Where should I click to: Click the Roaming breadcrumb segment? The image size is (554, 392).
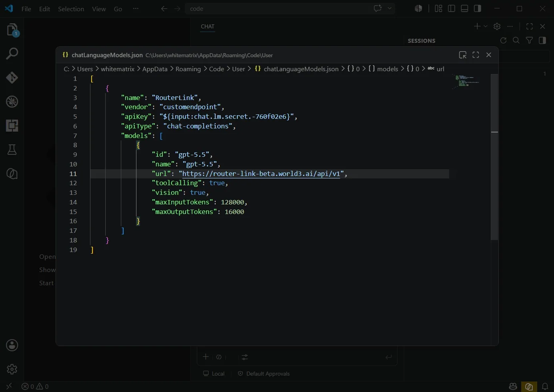pyautogui.click(x=188, y=69)
